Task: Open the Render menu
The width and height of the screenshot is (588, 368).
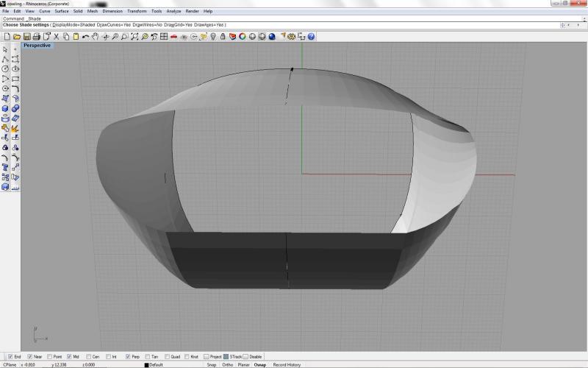Action: click(193, 11)
